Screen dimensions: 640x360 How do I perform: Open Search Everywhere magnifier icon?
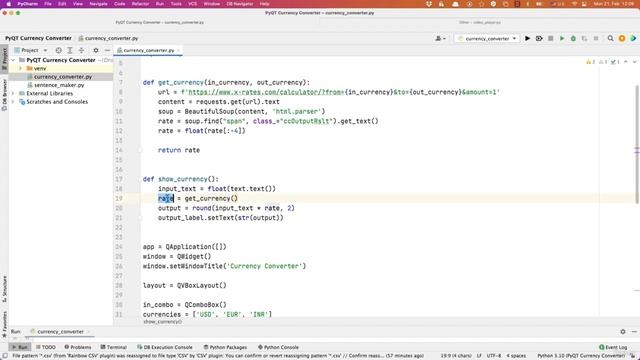point(610,38)
